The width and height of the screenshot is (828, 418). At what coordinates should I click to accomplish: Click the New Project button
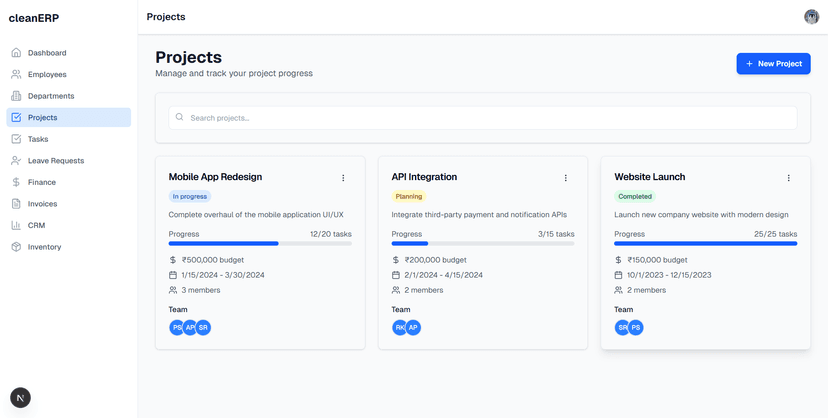774,64
